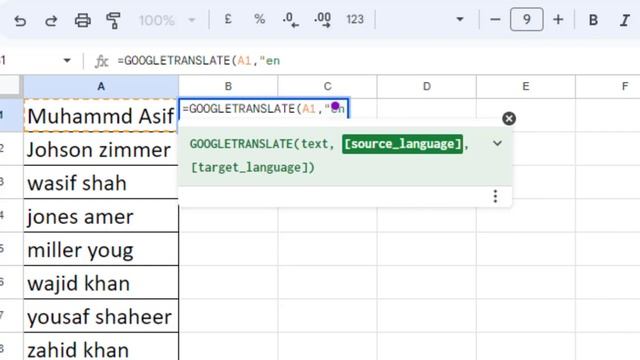Select column F header
The height and width of the screenshot is (360, 640).
point(608,86)
